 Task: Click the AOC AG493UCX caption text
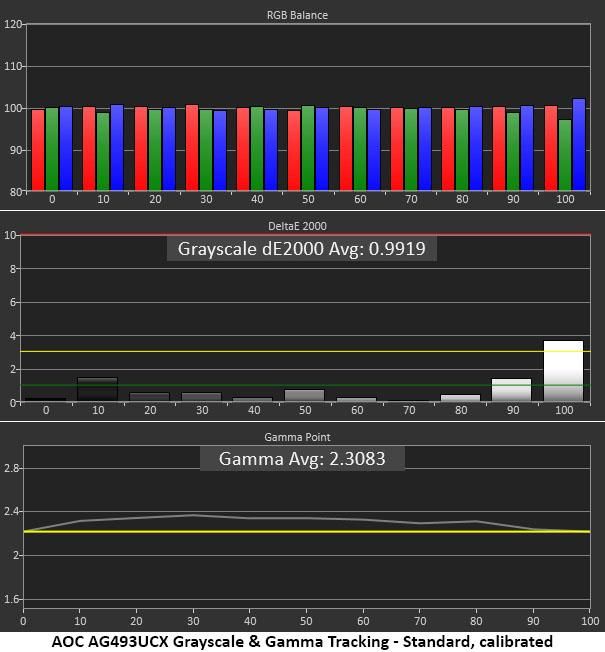tap(302, 642)
